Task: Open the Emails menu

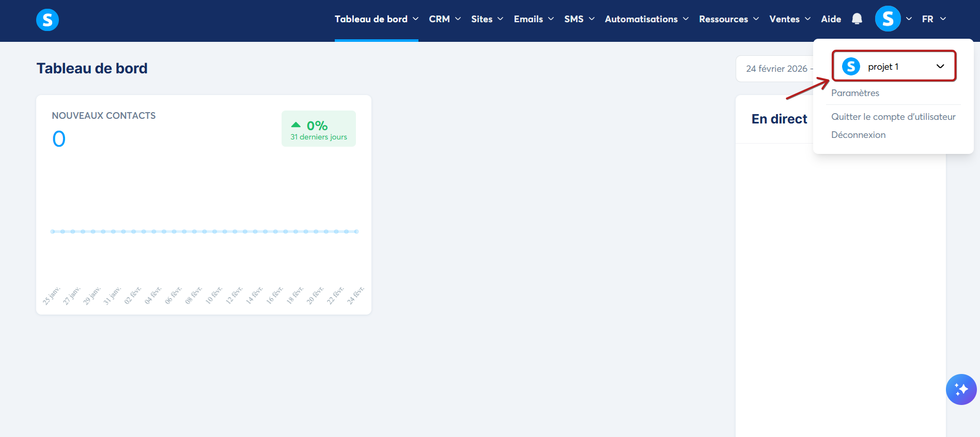Action: pyautogui.click(x=534, y=19)
